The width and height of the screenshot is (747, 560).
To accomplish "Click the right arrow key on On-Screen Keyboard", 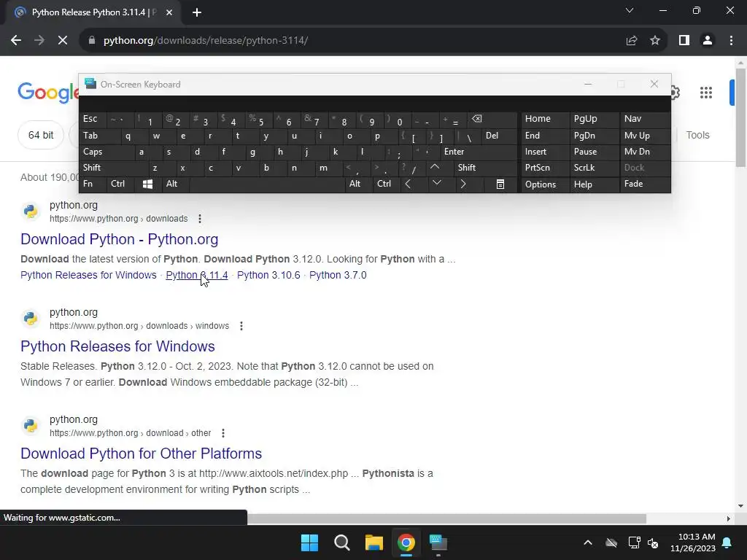I will tap(463, 184).
